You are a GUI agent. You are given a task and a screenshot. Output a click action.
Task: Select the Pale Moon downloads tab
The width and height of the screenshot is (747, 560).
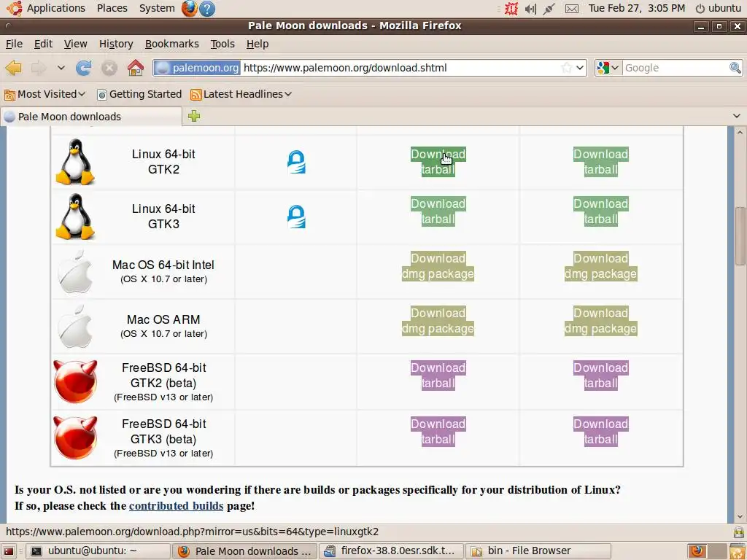coord(91,117)
